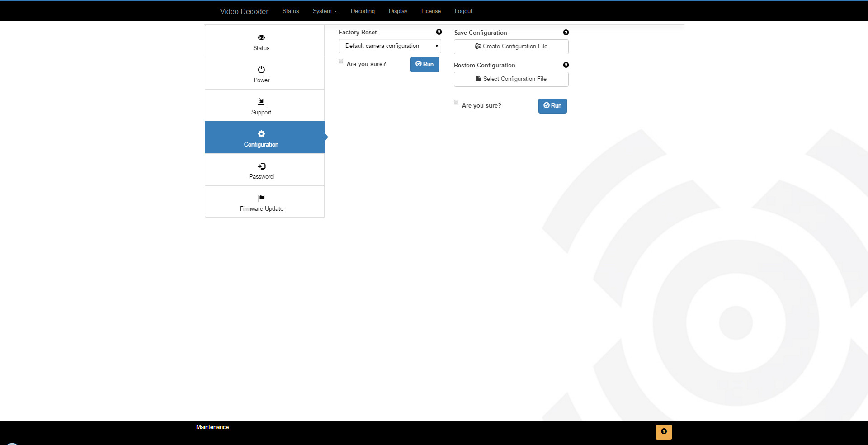
Task: Check Restore Configuration 'Are you sure?' box
Action: tap(456, 103)
